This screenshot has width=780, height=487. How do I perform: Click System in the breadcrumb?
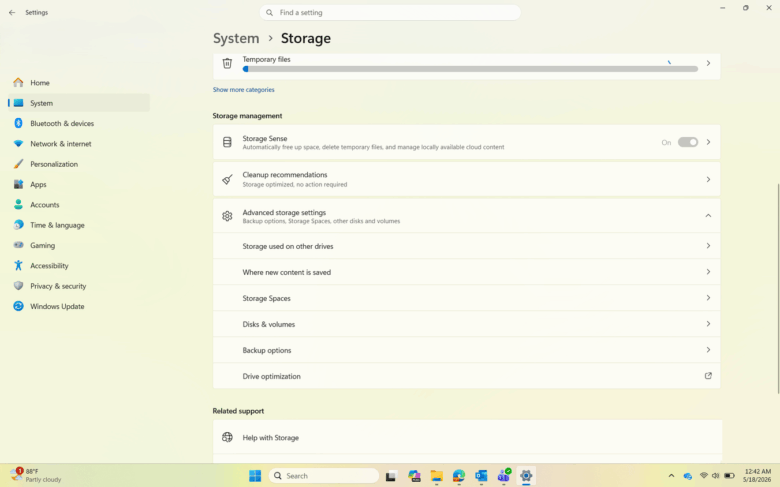236,38
